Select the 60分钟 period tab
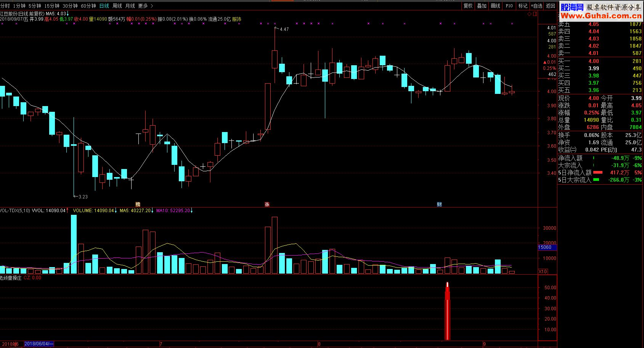Image resolution: width=644 pixels, height=348 pixels. 88,6
